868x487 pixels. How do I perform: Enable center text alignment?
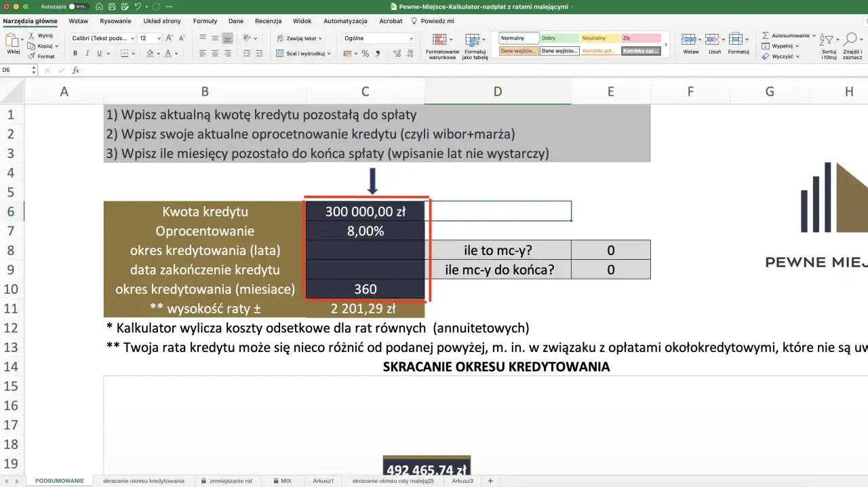pos(216,52)
